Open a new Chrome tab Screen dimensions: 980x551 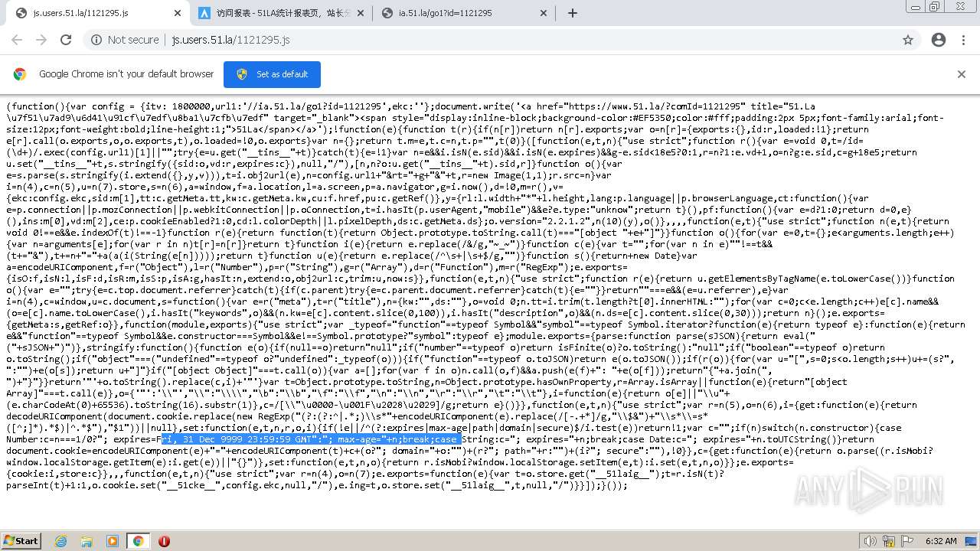[x=573, y=13]
